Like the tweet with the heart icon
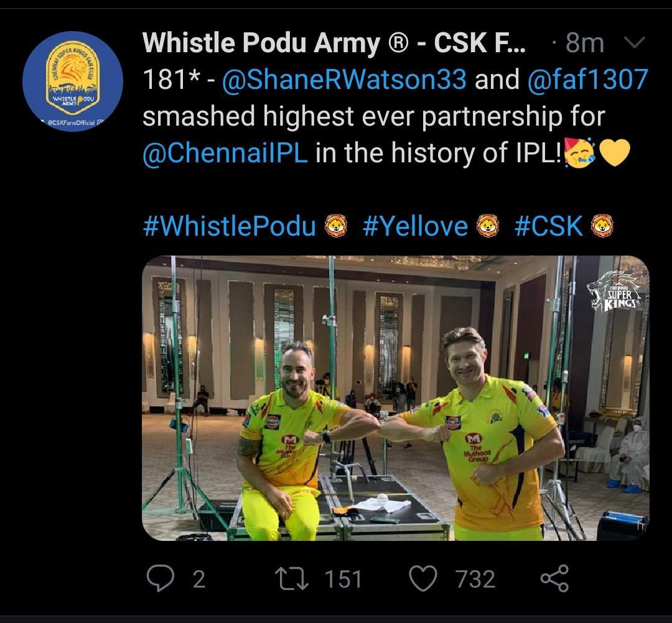This screenshot has height=623, width=672. (424, 578)
